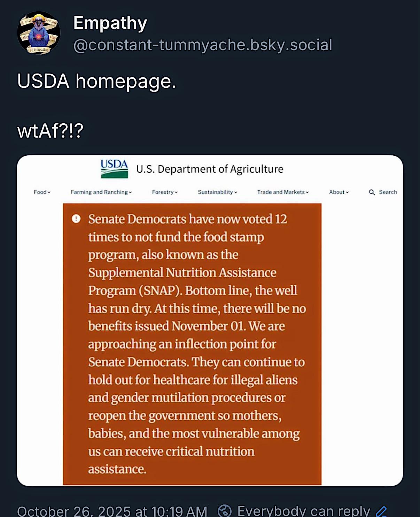This screenshot has height=517, width=420.
Task: Open the Farming and Ranching dropdown
Action: click(x=101, y=192)
